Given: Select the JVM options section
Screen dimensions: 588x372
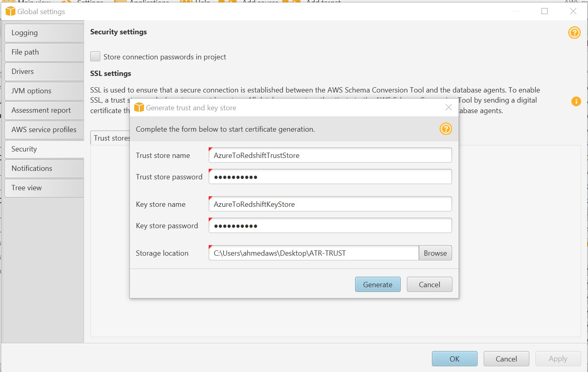Looking at the screenshot, I should point(44,91).
